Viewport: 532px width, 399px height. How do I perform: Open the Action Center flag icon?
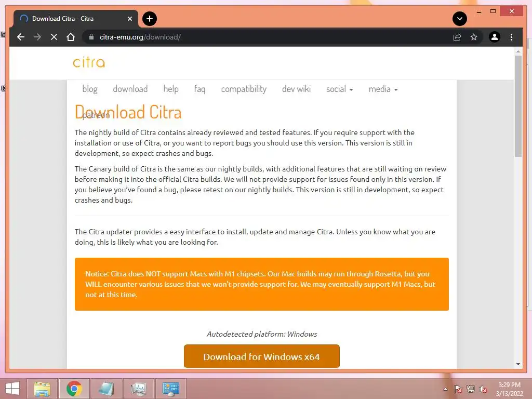point(458,389)
